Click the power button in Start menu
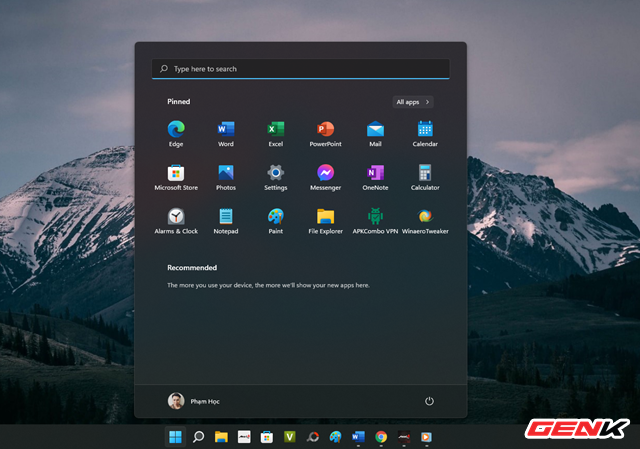 point(429,401)
